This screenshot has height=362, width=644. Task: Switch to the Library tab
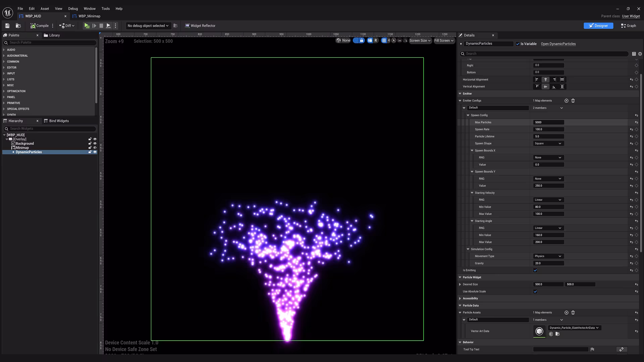pyautogui.click(x=52, y=35)
